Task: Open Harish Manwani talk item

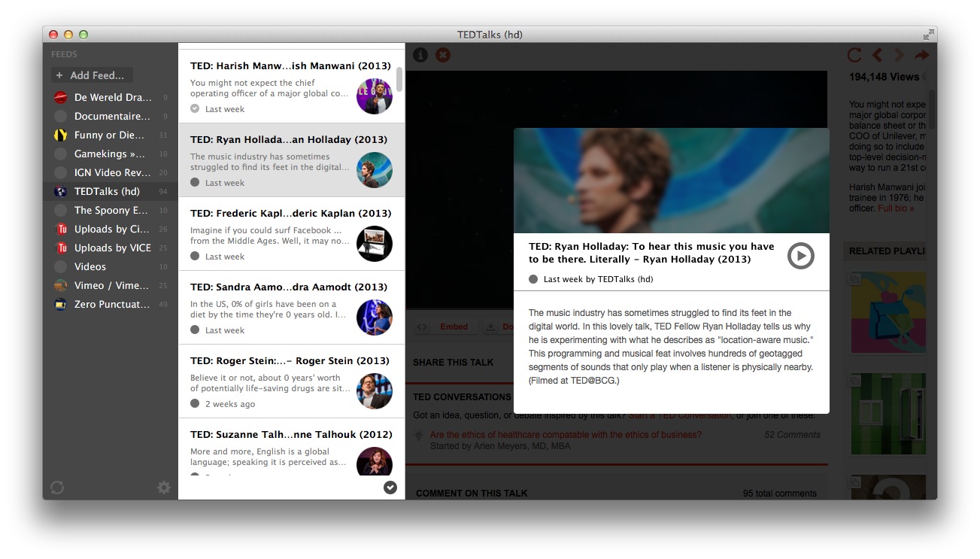Action: click(291, 87)
